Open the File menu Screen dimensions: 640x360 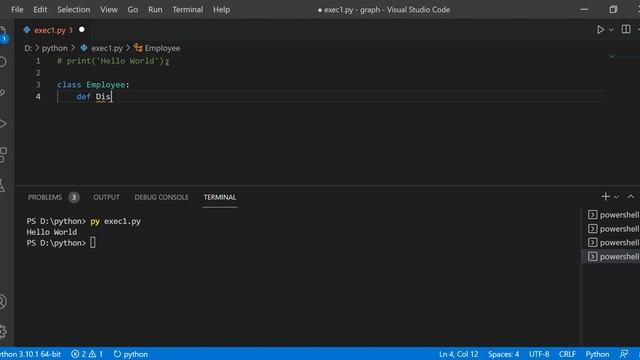17,9
